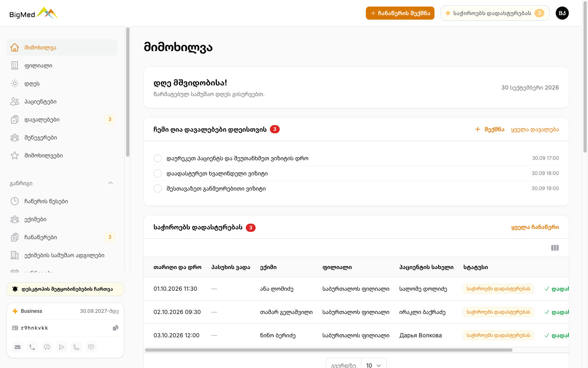Viewport: 588px width, 368px height.
Task: Open the rows-per-page dropdown showing 10
Action: click(x=374, y=365)
